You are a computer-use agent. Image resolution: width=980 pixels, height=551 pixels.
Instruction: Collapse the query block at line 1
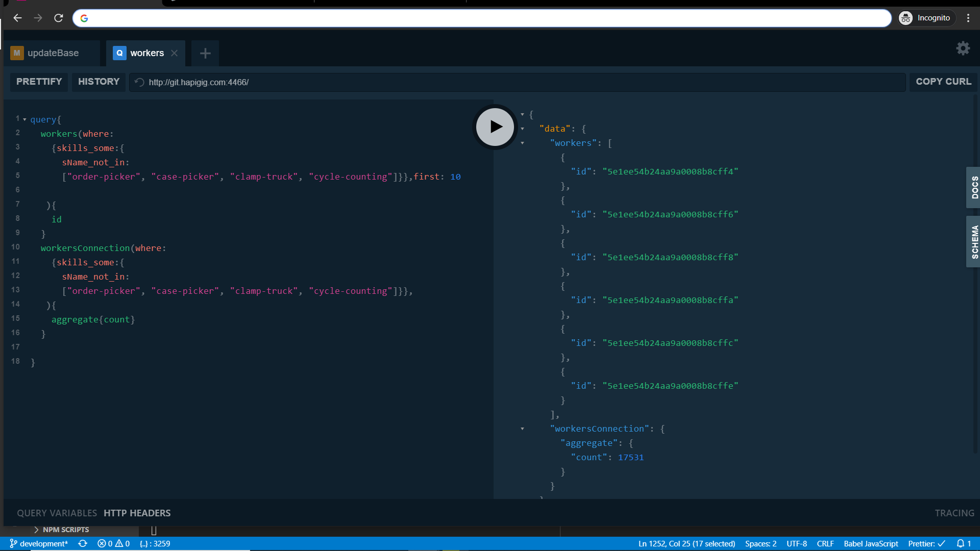[24, 119]
